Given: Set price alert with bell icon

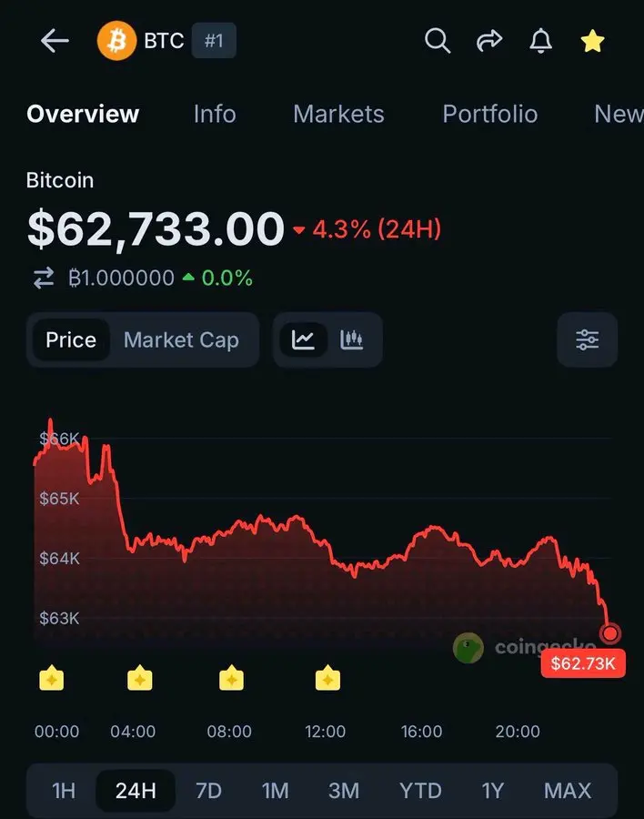Looking at the screenshot, I should [540, 41].
